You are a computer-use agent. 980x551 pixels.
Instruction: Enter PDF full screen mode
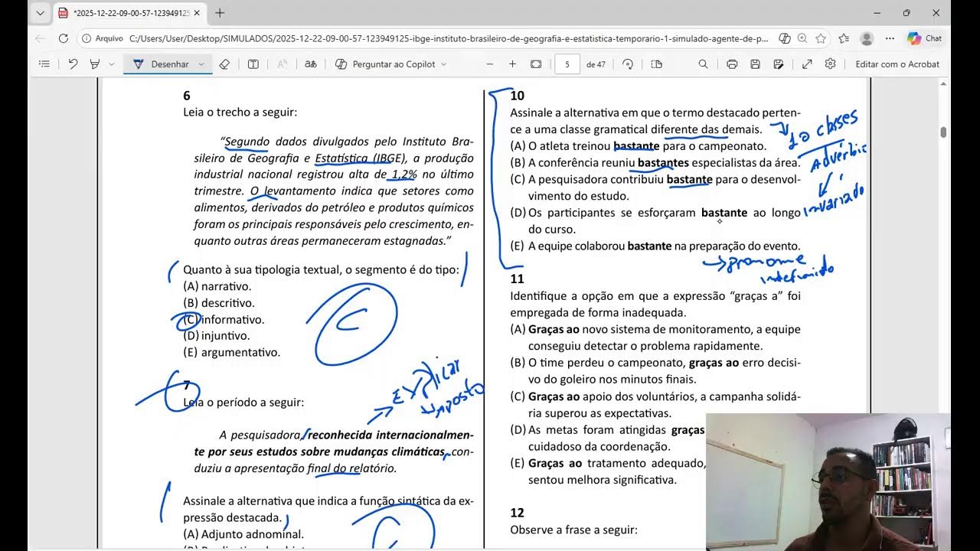point(807,64)
